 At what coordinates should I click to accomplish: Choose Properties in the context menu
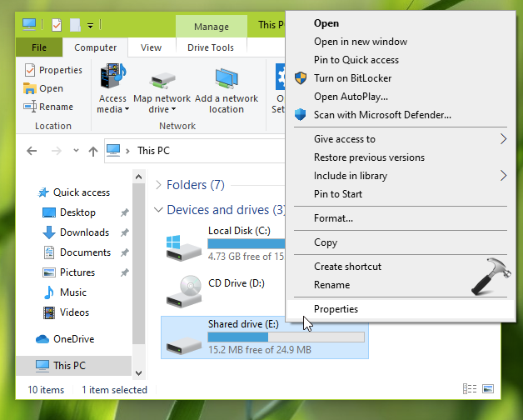401,309
